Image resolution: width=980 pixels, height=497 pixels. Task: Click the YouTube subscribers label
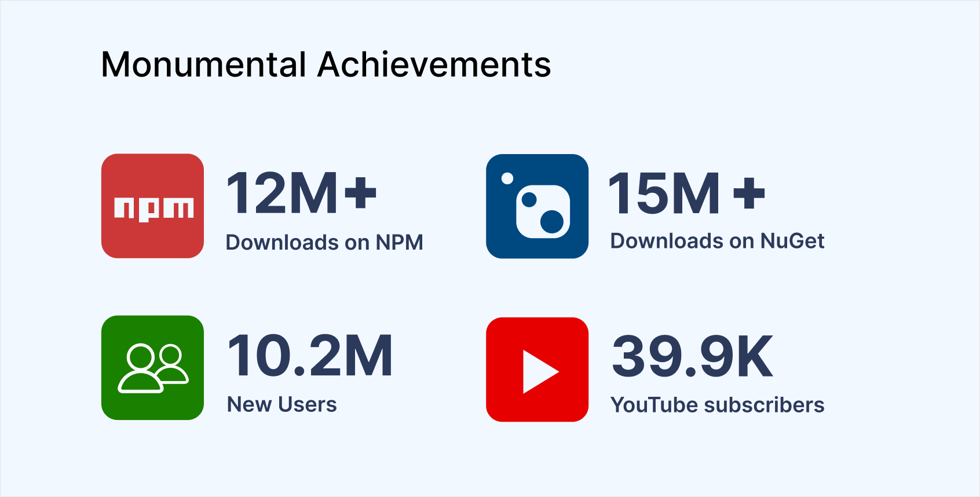coord(717,405)
